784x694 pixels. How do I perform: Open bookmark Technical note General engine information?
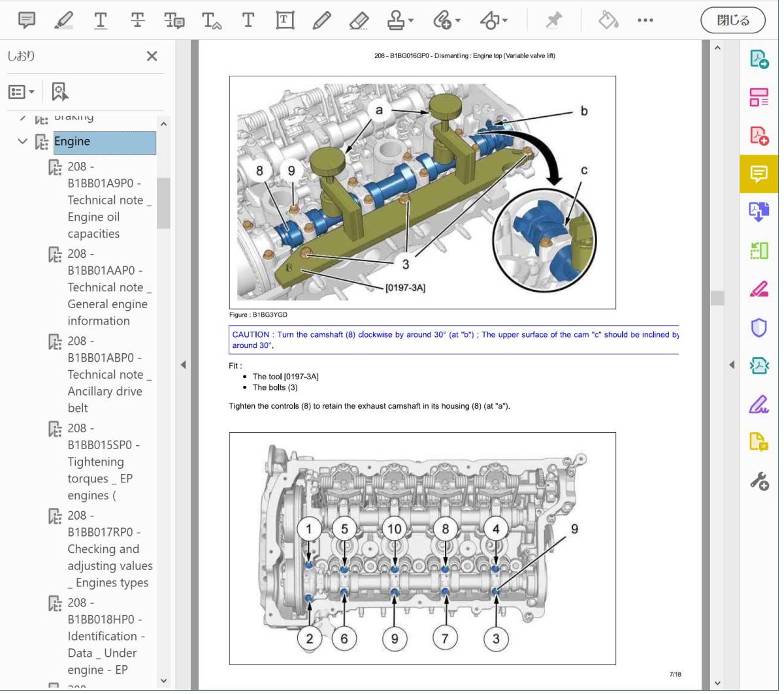pyautogui.click(x=109, y=287)
